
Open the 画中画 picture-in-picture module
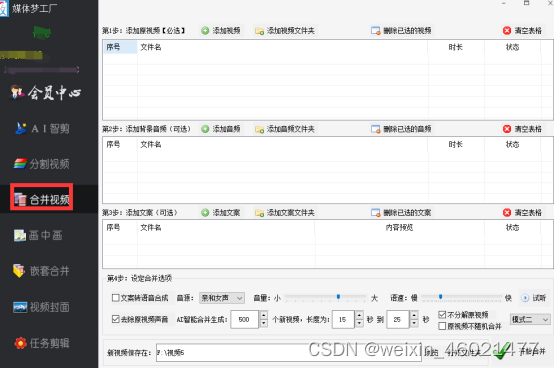coord(38,235)
